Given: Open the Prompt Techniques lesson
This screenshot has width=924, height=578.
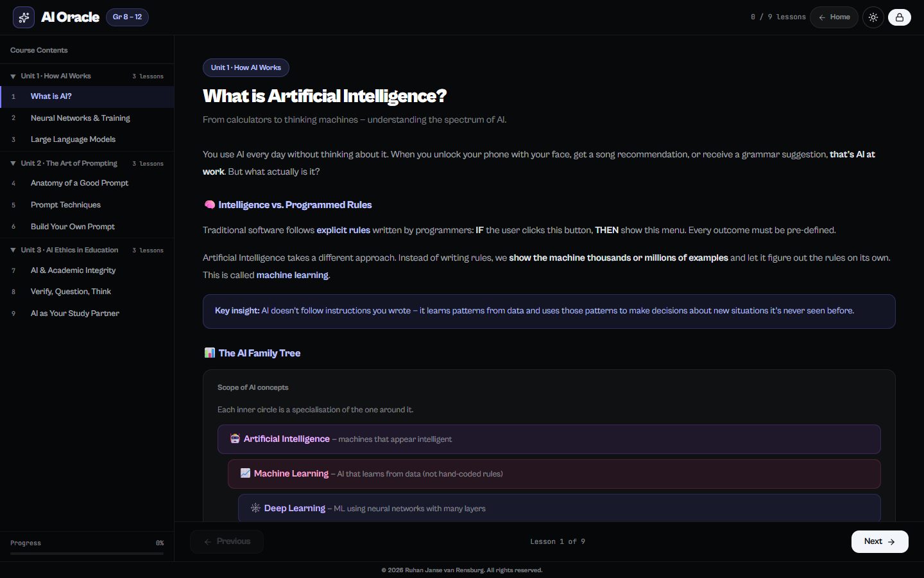Looking at the screenshot, I should (87, 205).
